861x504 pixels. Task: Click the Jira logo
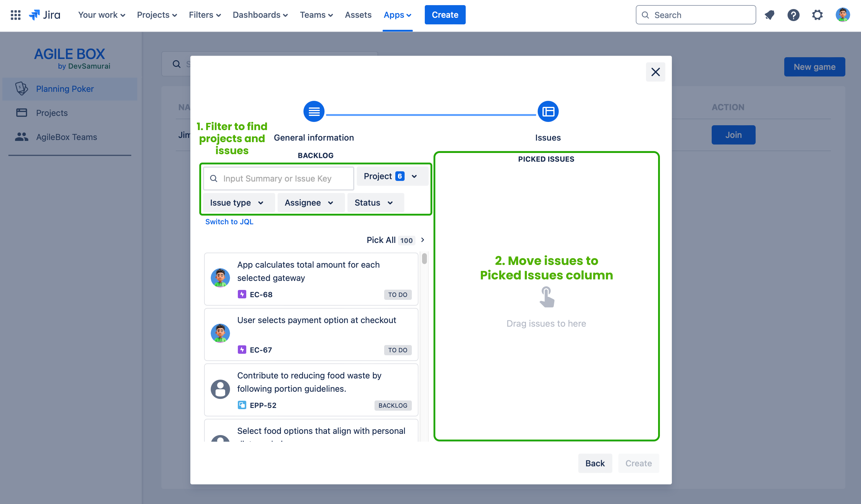tap(45, 15)
